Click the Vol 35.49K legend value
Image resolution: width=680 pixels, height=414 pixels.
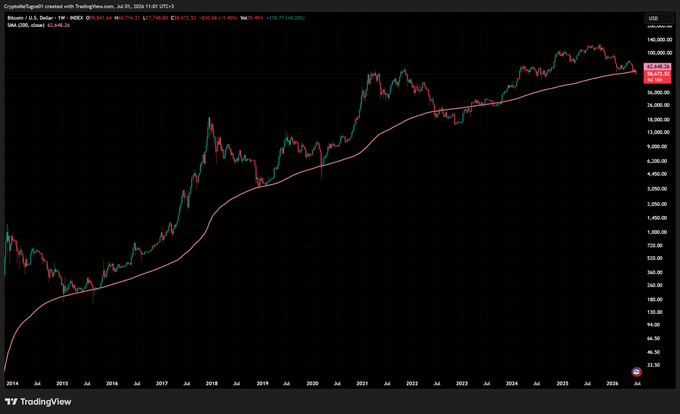pos(252,18)
